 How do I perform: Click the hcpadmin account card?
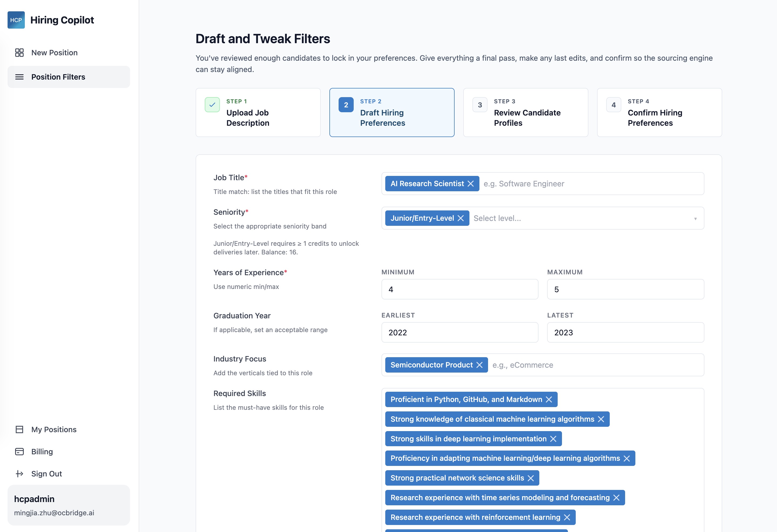(x=69, y=505)
